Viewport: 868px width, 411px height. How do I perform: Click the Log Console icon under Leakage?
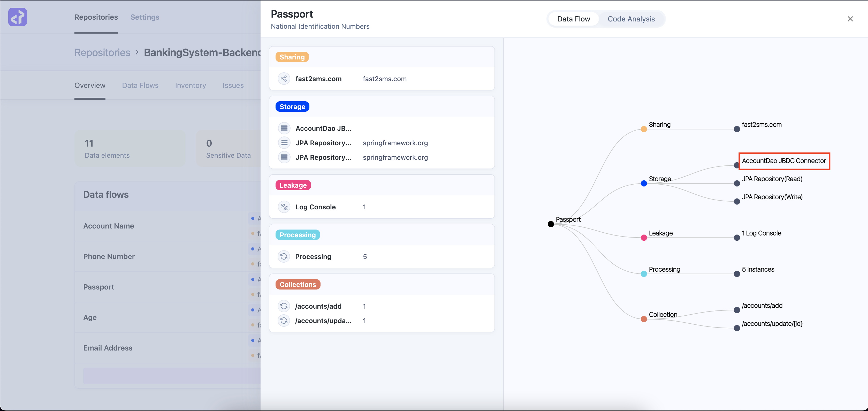point(284,207)
